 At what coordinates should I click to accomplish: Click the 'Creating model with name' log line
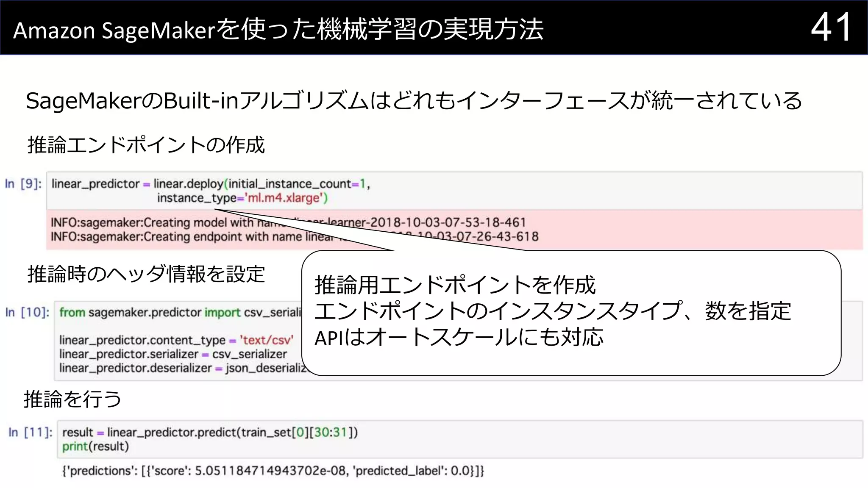[x=288, y=222]
